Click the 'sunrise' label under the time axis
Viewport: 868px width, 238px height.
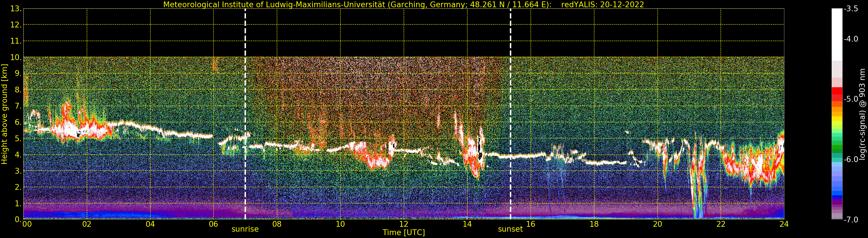245,229
